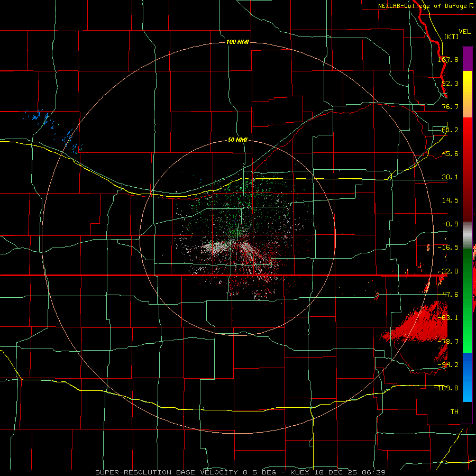Image resolution: width=476 pixels, height=476 pixels.
Task: Pick the purple segment of the velocity color bar
Action: pos(467,59)
